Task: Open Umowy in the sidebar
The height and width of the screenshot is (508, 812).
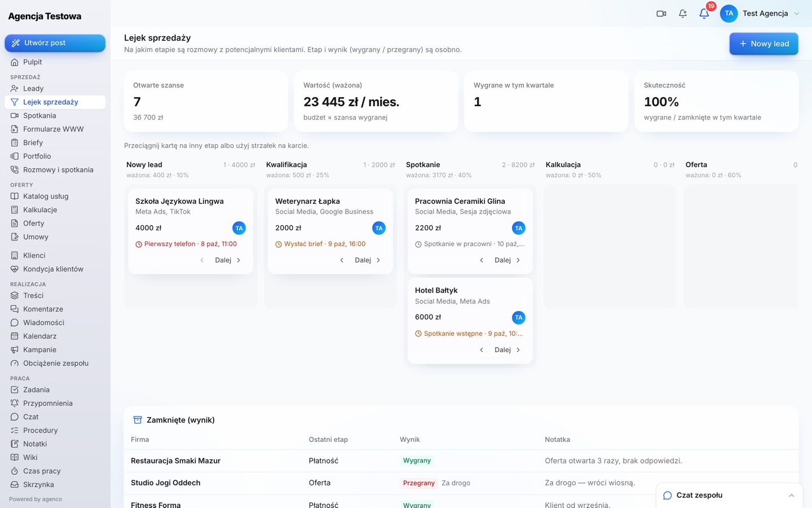Action: (x=55, y=237)
